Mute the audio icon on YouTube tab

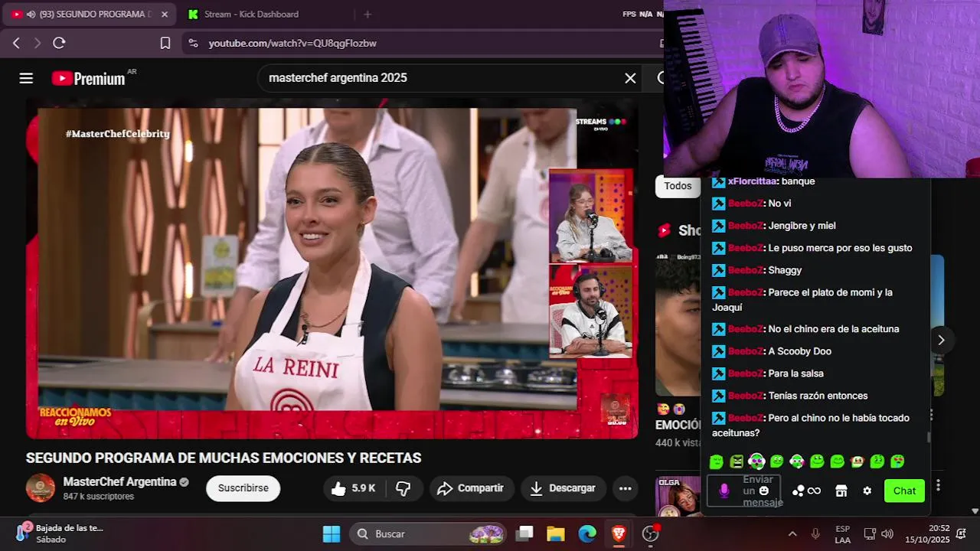tap(31, 14)
